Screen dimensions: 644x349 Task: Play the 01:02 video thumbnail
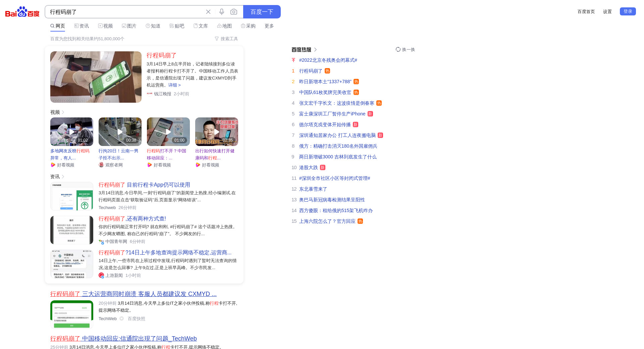point(72,132)
